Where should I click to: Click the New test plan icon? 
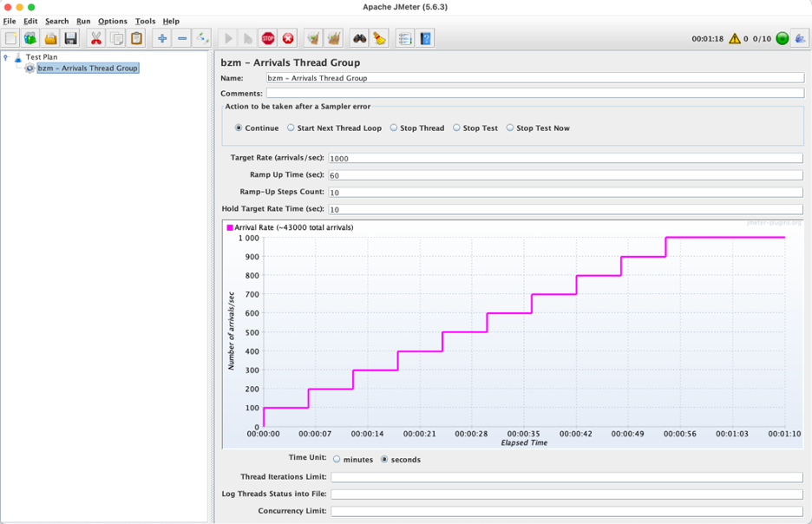point(11,38)
